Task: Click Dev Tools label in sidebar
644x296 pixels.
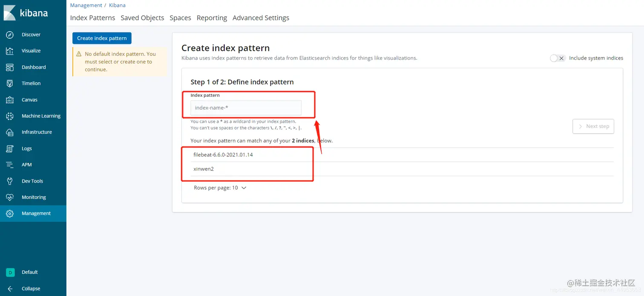Action: 32,181
